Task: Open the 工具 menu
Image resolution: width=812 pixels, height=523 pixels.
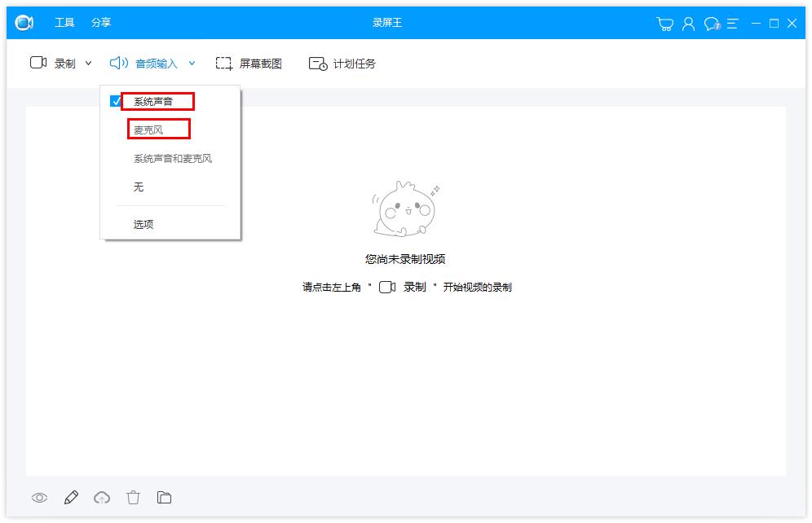Action: pos(64,23)
